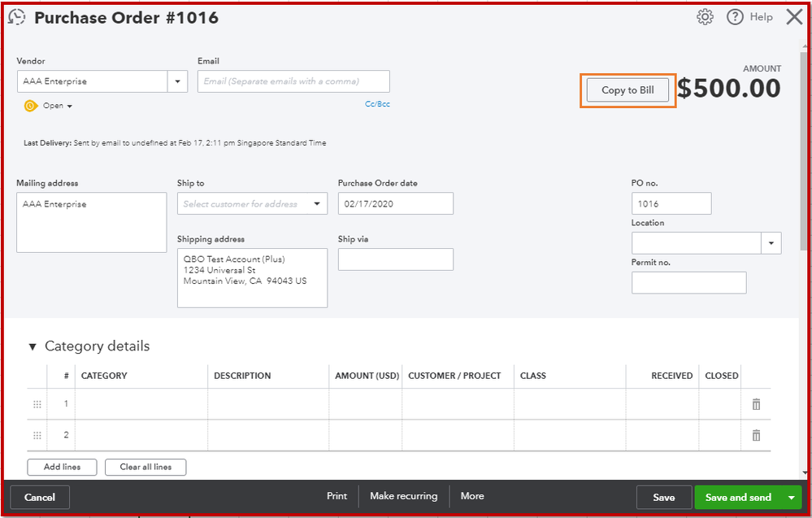This screenshot has width=812, height=518.
Task: Edit the Shipping address box
Action: [x=252, y=278]
